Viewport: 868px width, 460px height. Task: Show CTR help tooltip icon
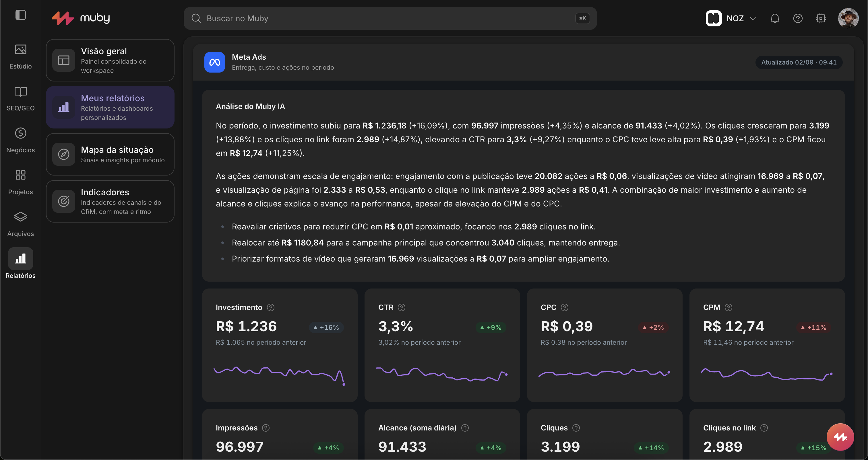click(x=401, y=307)
